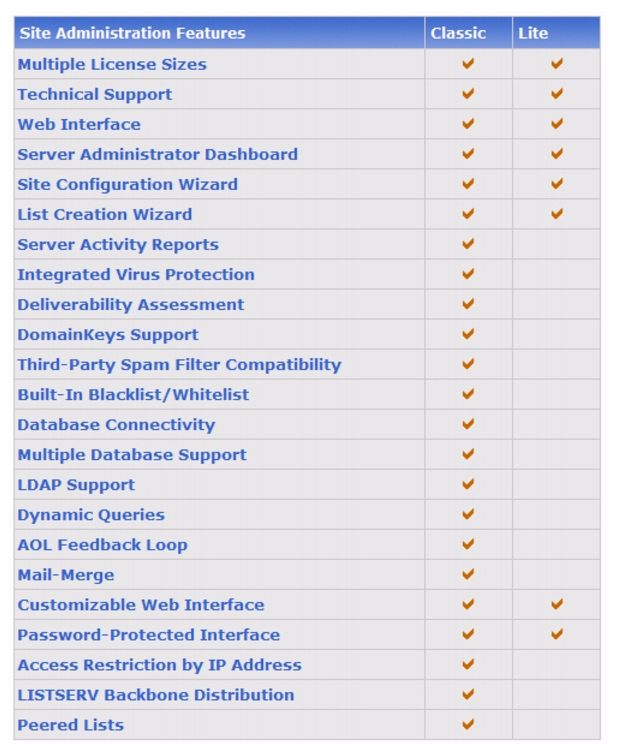The width and height of the screenshot is (617, 754).
Task: Click the Lite column header
Action: coord(533,33)
